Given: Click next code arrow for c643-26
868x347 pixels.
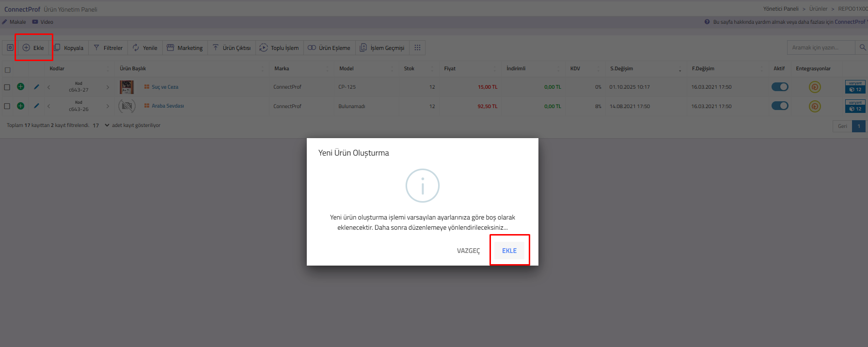Looking at the screenshot, I should [x=108, y=106].
